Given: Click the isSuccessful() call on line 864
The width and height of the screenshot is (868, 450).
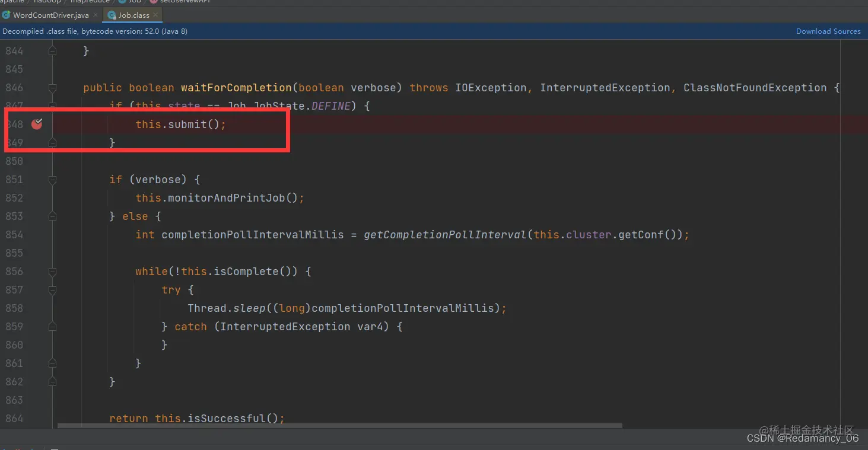Looking at the screenshot, I should [233, 419].
